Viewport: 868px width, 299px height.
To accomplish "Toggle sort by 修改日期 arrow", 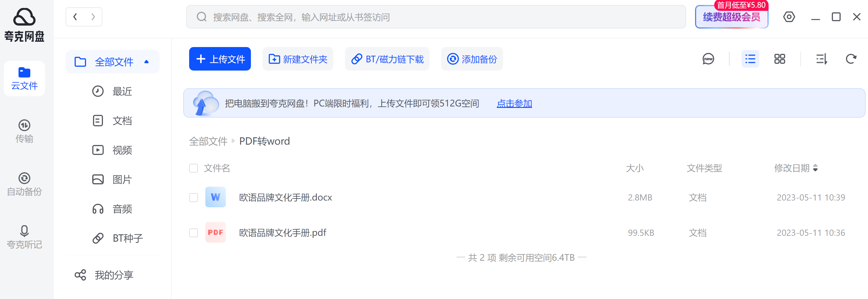I will [815, 168].
